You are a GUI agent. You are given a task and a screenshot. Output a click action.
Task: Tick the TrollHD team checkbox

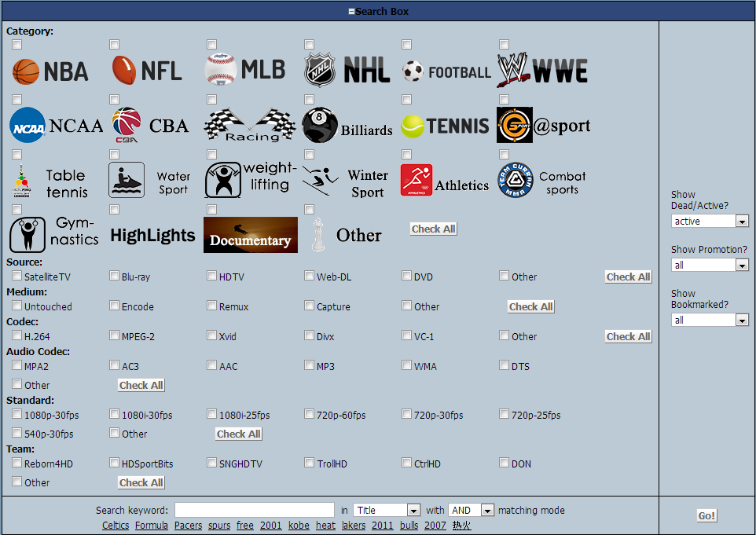[x=309, y=463]
